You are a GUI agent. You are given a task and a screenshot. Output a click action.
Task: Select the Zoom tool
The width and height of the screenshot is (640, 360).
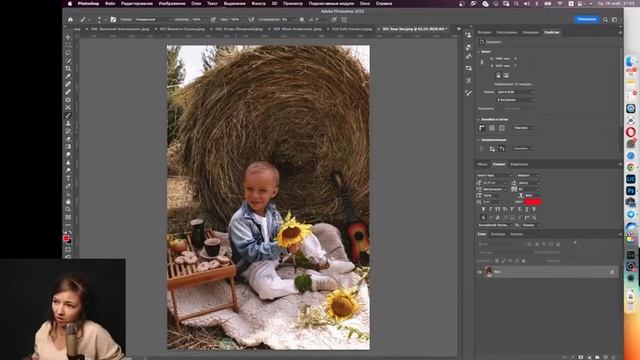pos(68,209)
